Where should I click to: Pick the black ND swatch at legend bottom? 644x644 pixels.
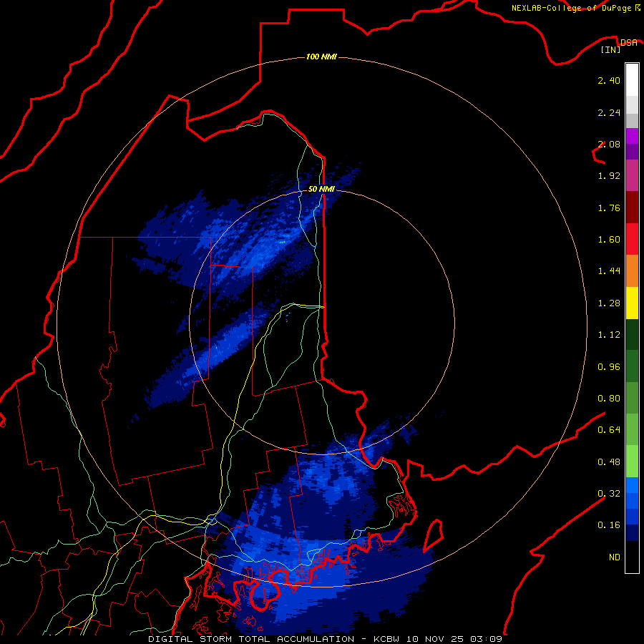pos(632,557)
